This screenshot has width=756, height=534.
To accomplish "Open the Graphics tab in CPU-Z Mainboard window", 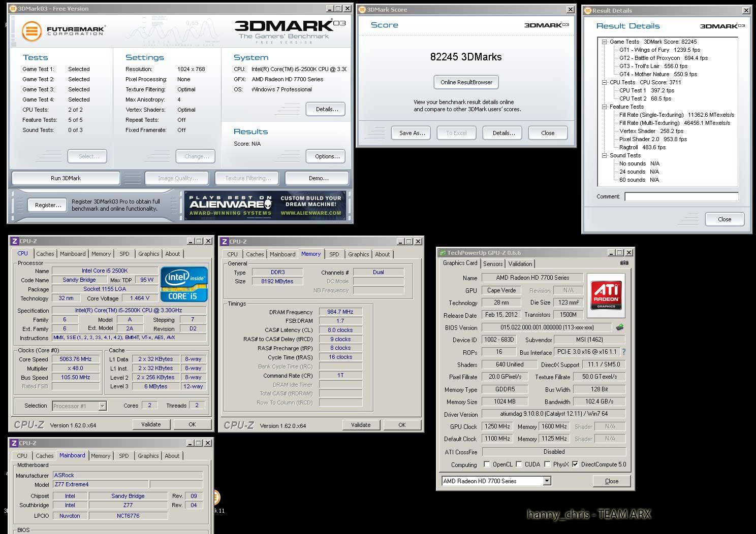I will [x=148, y=456].
